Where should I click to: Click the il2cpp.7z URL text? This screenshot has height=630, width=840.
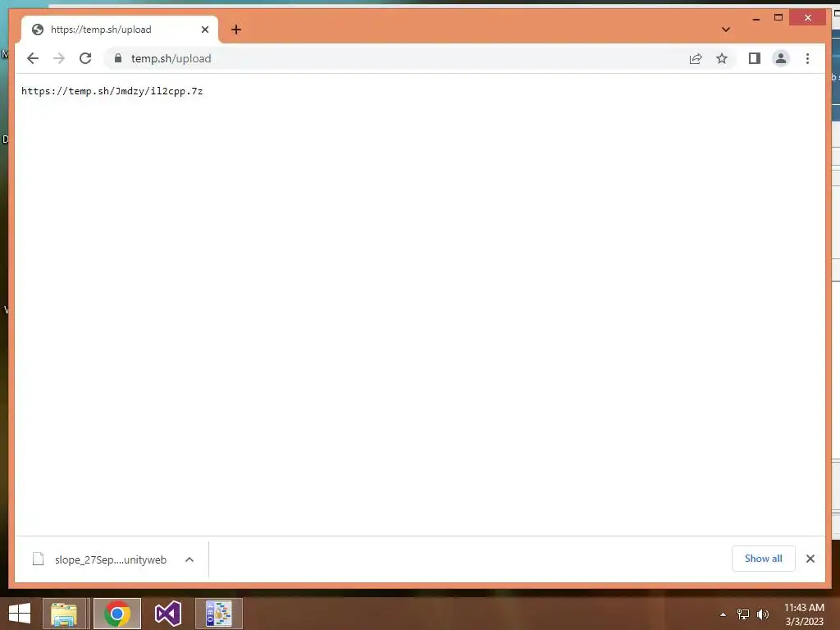(x=112, y=91)
